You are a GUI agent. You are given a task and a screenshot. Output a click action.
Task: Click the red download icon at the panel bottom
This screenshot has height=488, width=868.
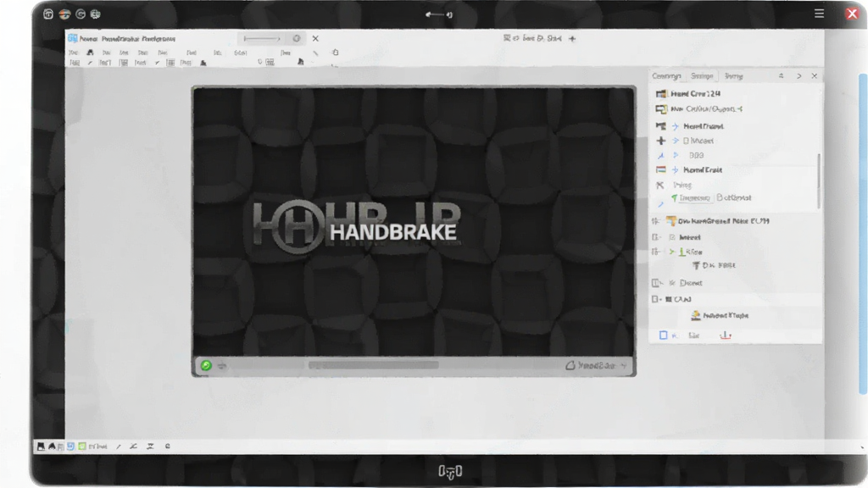[726, 335]
